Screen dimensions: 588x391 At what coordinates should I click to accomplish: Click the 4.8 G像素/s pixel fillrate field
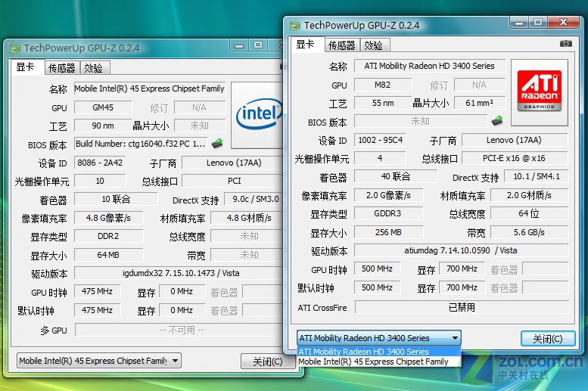pyautogui.click(x=108, y=217)
